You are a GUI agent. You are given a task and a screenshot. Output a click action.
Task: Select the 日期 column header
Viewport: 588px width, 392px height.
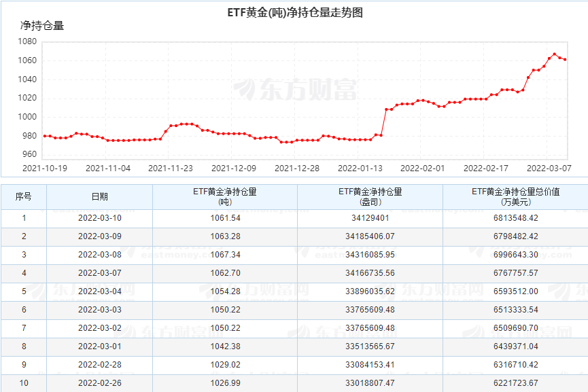coord(99,197)
